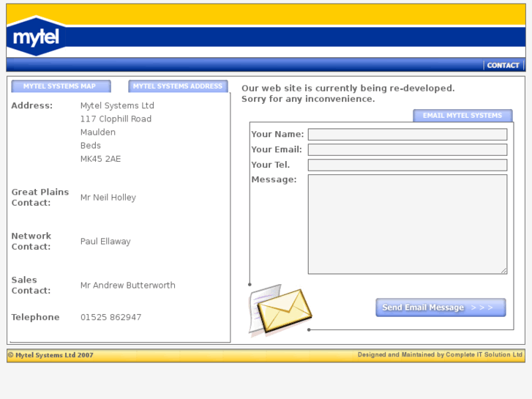Click the telephone number '01525 862947'
This screenshot has height=399, width=532.
(110, 317)
